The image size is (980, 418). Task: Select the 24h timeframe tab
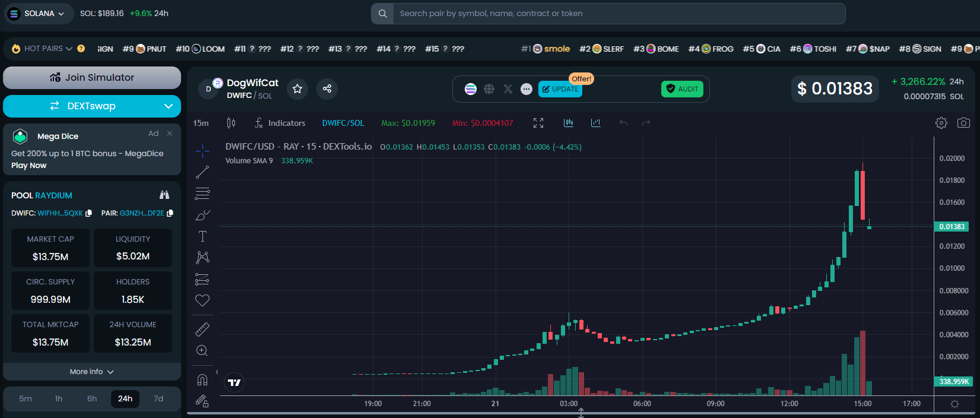(125, 399)
